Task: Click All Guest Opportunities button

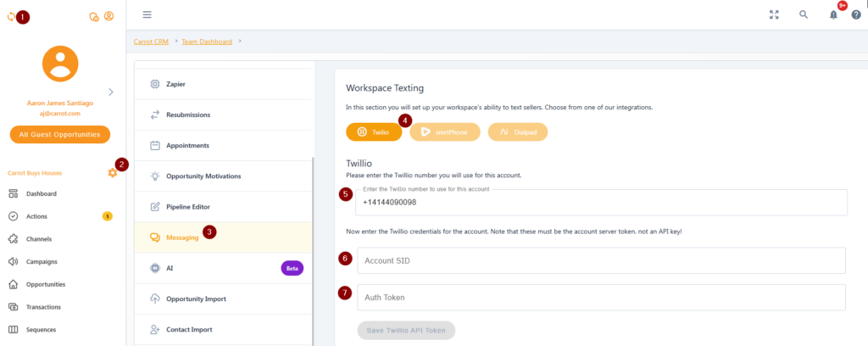Action: (60, 135)
